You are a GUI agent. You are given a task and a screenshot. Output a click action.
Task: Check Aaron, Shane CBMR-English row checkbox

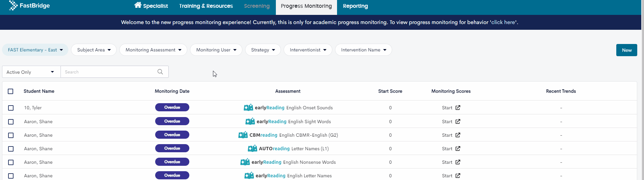(11, 135)
